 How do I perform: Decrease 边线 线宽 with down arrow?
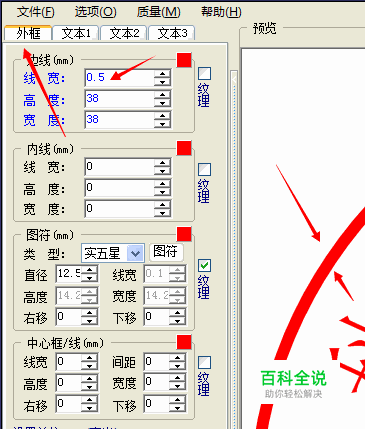tap(162, 82)
